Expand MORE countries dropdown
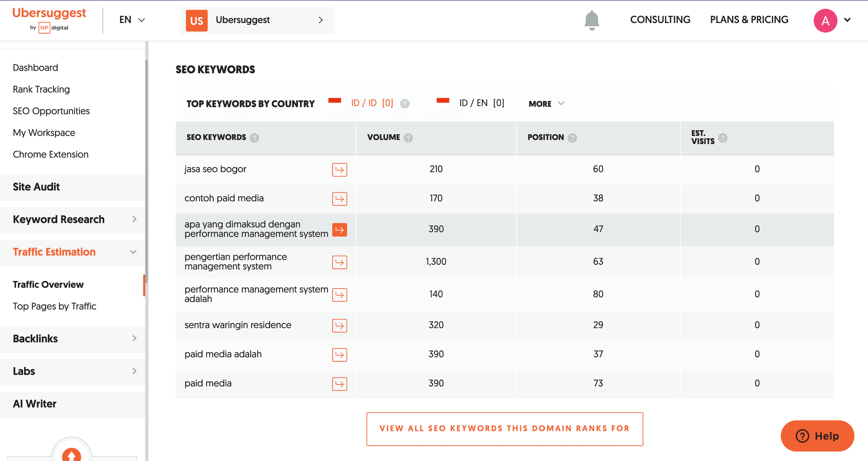 (x=546, y=104)
